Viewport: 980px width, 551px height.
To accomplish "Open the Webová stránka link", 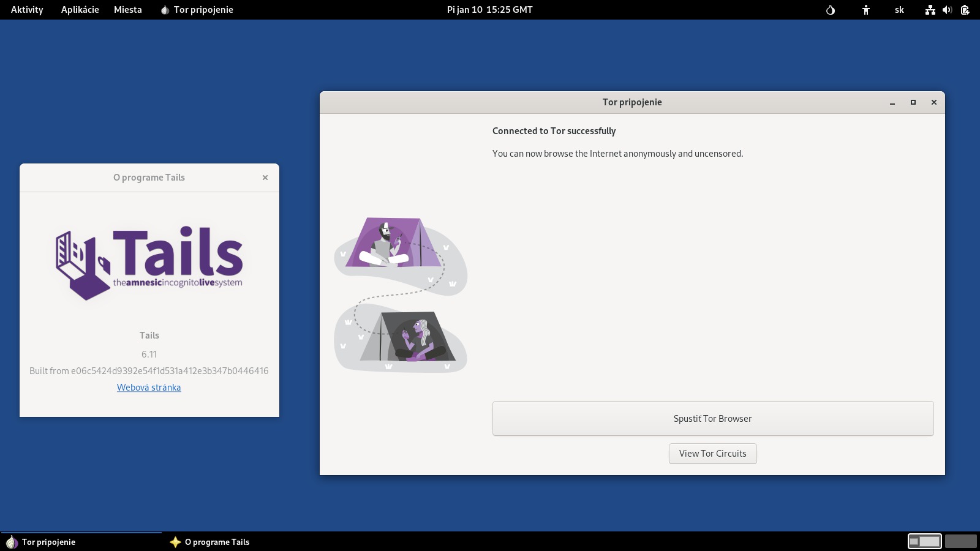I will (x=149, y=388).
